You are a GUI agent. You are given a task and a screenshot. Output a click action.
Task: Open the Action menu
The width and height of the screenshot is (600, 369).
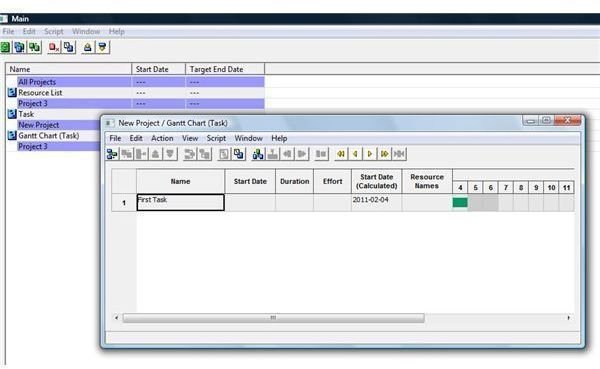point(162,138)
